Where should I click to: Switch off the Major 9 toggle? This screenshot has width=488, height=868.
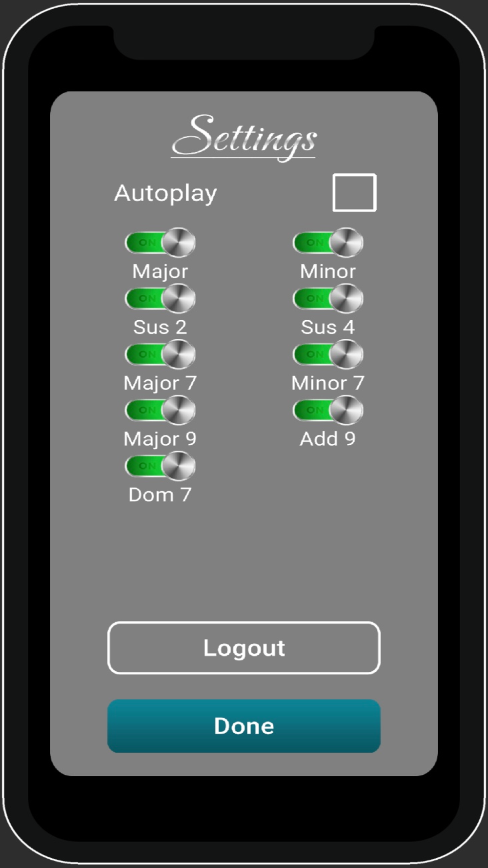160,410
